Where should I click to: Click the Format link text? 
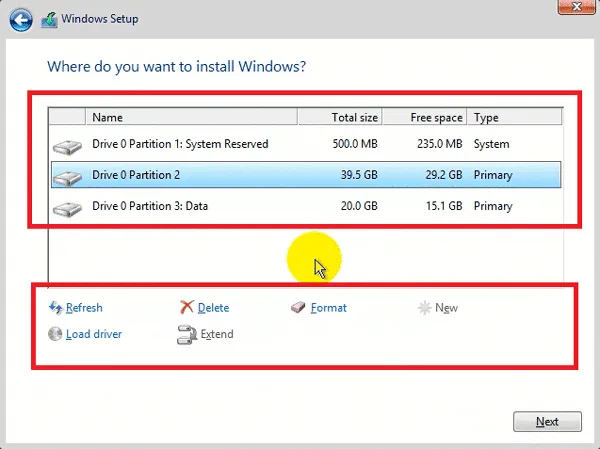point(329,308)
